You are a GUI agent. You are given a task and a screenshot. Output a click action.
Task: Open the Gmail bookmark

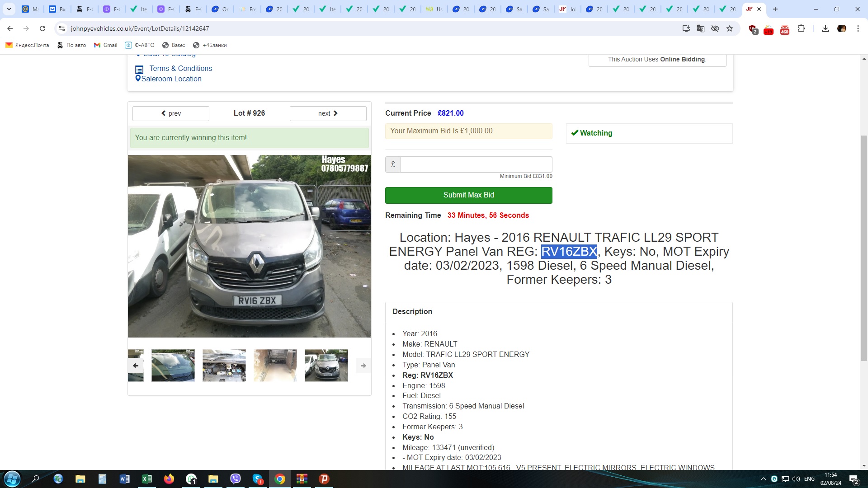[105, 45]
